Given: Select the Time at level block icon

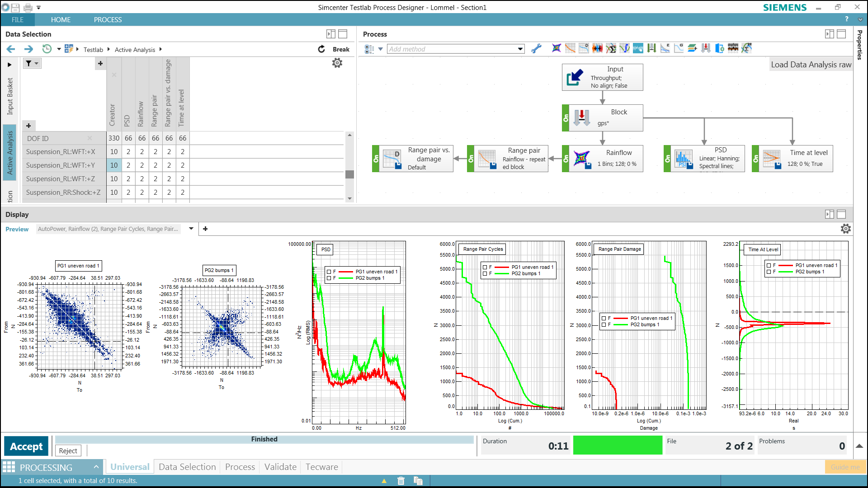Looking at the screenshot, I should [773, 158].
